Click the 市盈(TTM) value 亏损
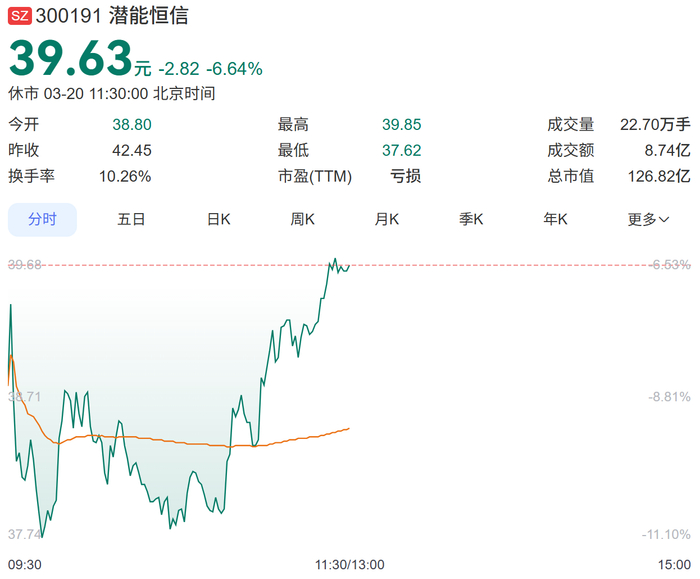 (x=405, y=176)
